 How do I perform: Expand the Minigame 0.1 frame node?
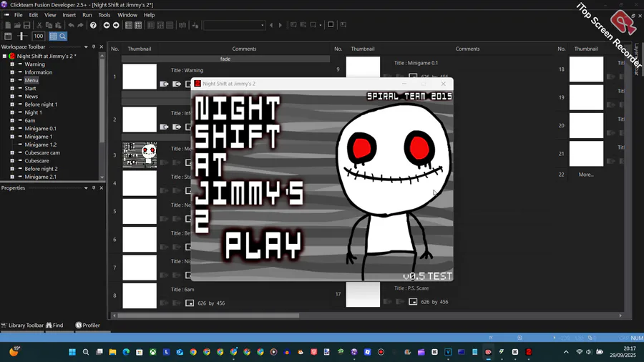[12, 129]
